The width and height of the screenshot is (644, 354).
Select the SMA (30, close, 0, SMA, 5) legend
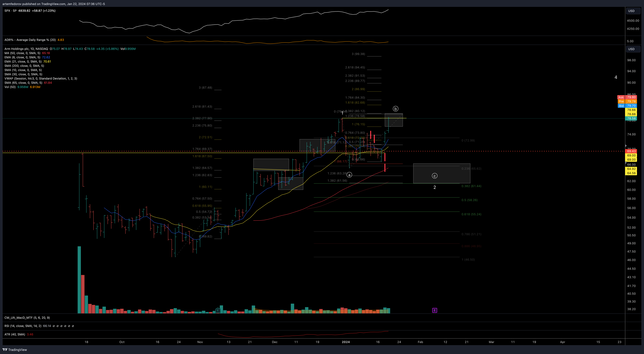point(23,74)
